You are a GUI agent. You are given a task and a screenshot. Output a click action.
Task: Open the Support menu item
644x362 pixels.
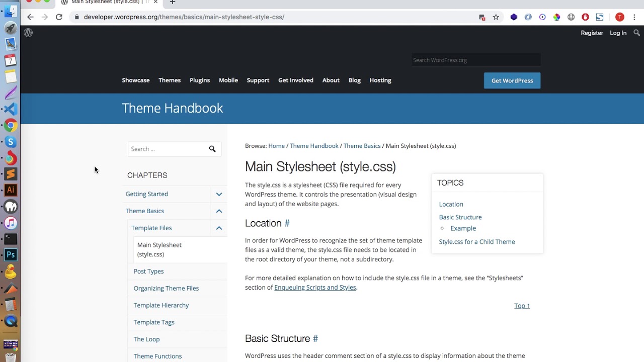258,80
